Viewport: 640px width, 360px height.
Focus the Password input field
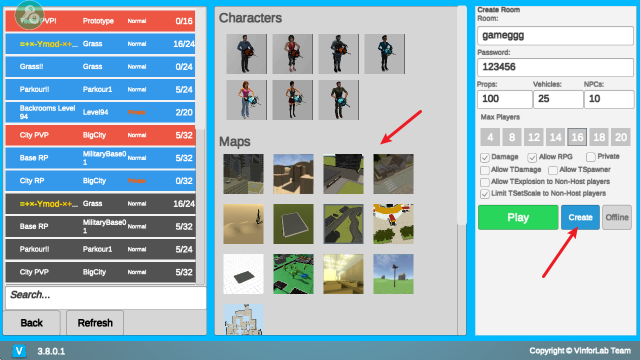(x=556, y=67)
